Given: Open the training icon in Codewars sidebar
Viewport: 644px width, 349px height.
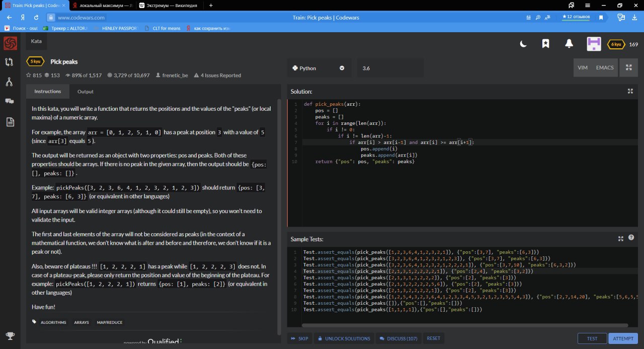Looking at the screenshot, I should point(9,62).
